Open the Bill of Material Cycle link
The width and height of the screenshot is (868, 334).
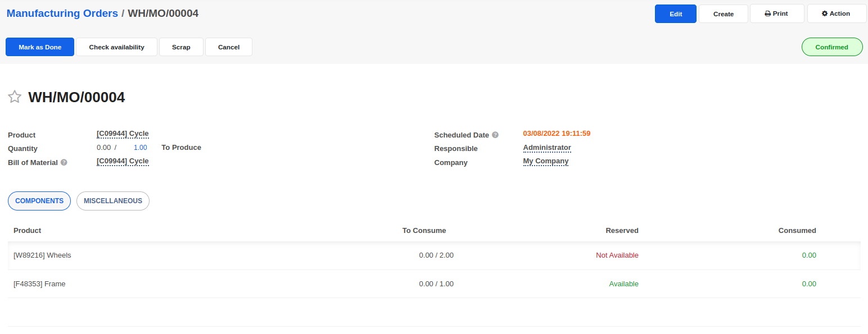tap(123, 161)
